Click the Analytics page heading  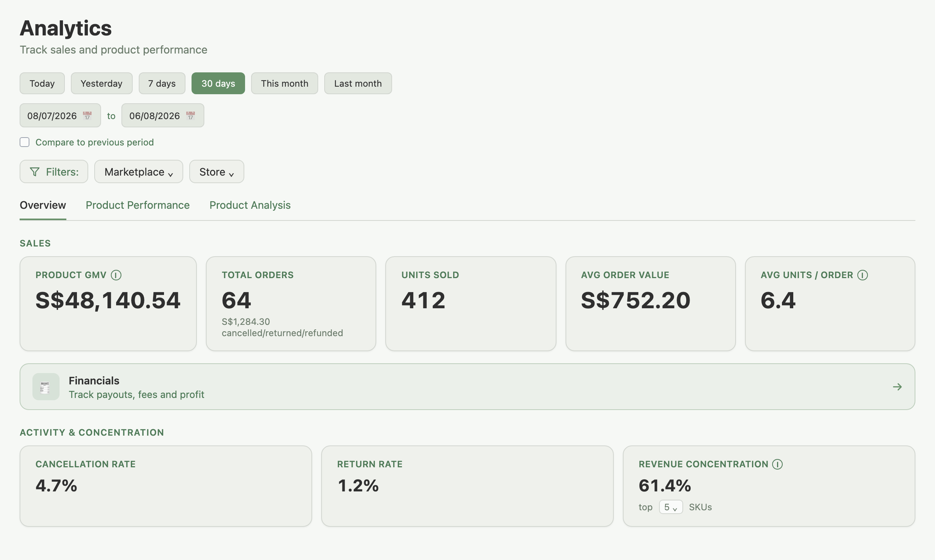(66, 28)
